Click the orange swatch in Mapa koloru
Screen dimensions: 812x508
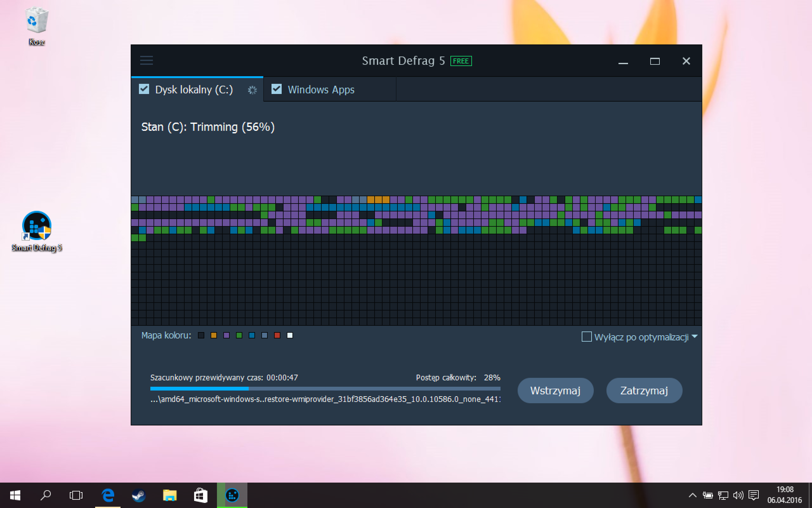[214, 335]
